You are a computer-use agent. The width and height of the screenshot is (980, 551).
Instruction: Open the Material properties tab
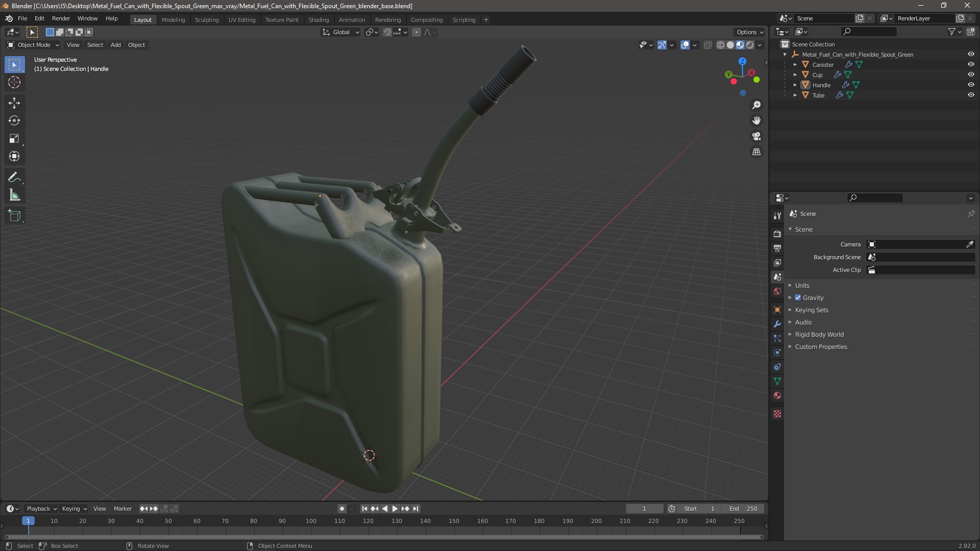[777, 395]
